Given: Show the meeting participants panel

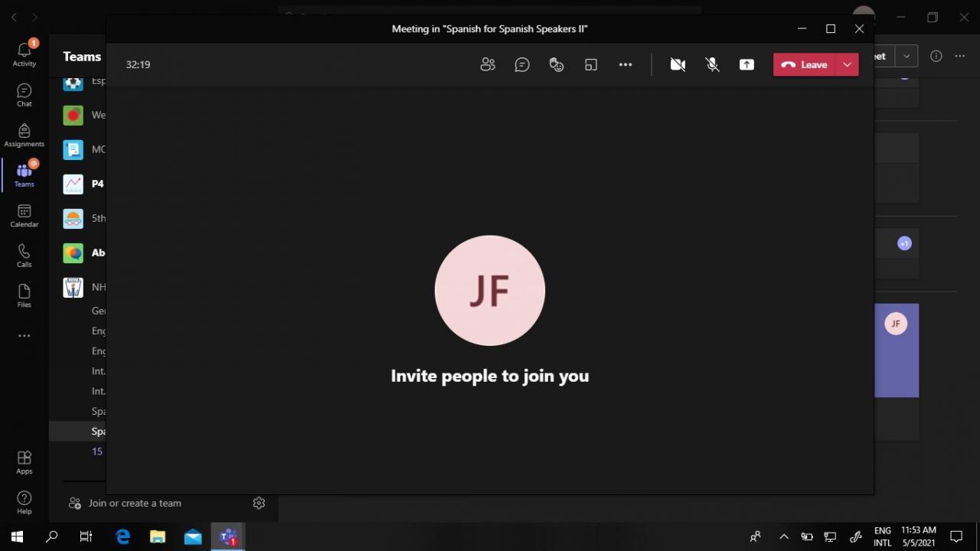Looking at the screenshot, I should (x=488, y=65).
